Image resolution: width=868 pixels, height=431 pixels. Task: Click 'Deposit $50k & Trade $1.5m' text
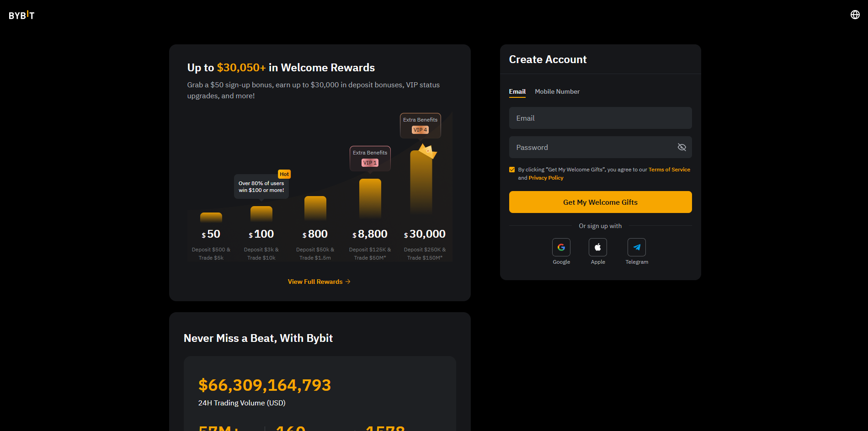[315, 254]
